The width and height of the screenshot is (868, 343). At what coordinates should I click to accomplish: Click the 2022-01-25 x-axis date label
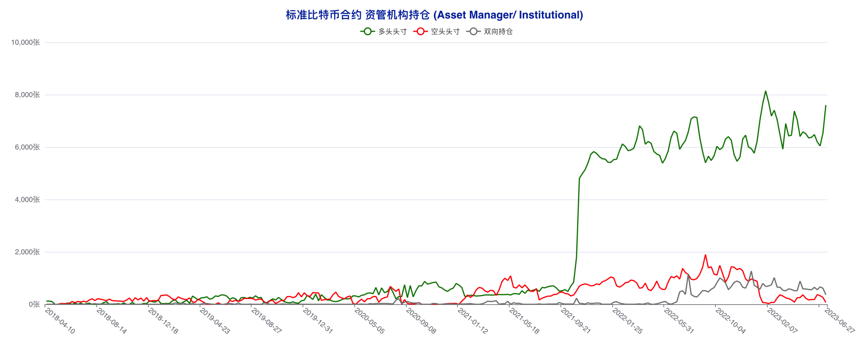pyautogui.click(x=627, y=321)
